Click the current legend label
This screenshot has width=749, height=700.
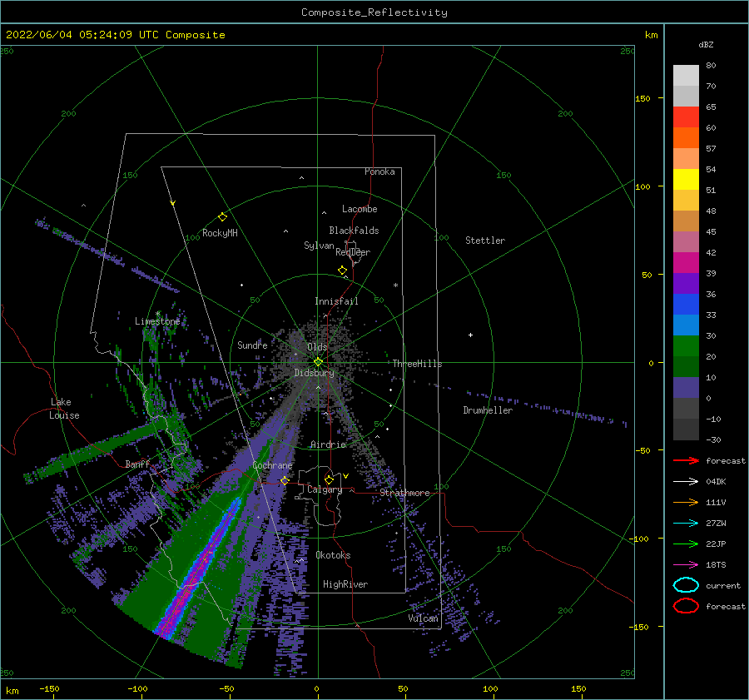(x=723, y=585)
